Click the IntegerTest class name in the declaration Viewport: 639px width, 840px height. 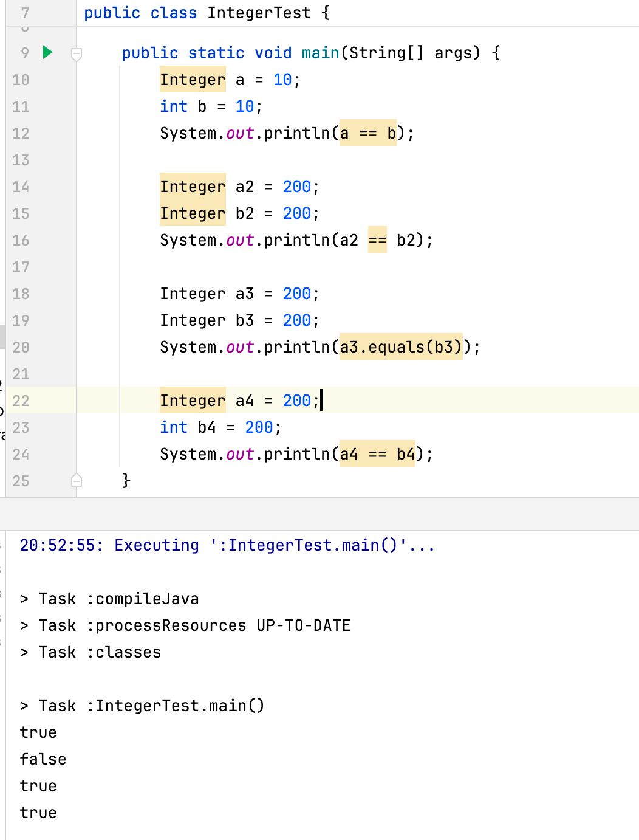click(259, 13)
